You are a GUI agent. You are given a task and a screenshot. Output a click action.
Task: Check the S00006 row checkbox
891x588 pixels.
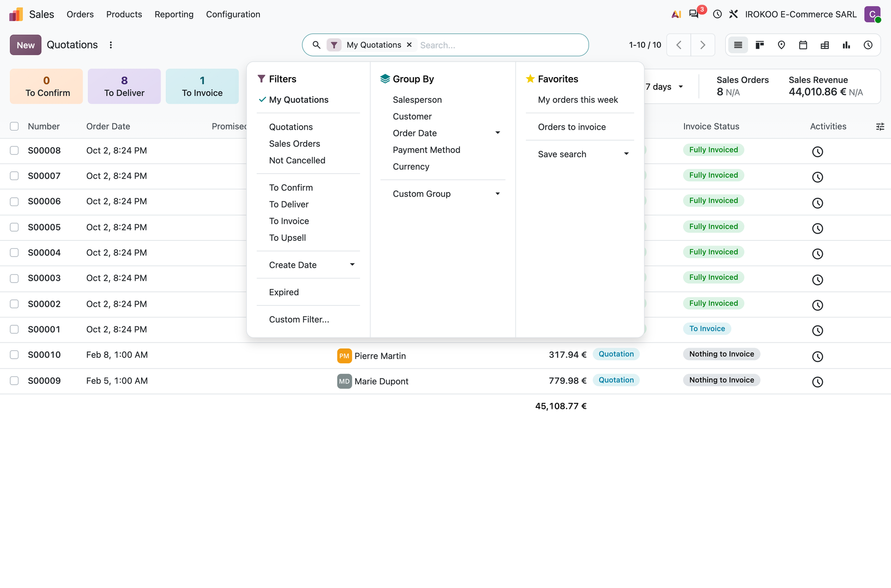(x=14, y=201)
